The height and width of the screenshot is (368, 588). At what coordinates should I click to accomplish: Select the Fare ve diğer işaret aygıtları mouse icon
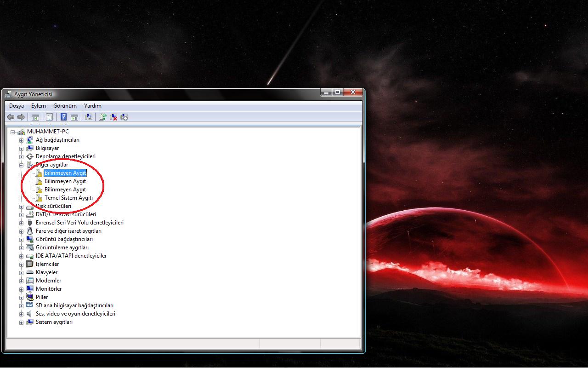[30, 231]
